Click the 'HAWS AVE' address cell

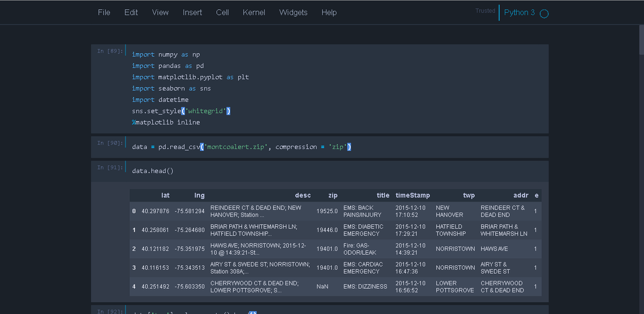(494, 249)
